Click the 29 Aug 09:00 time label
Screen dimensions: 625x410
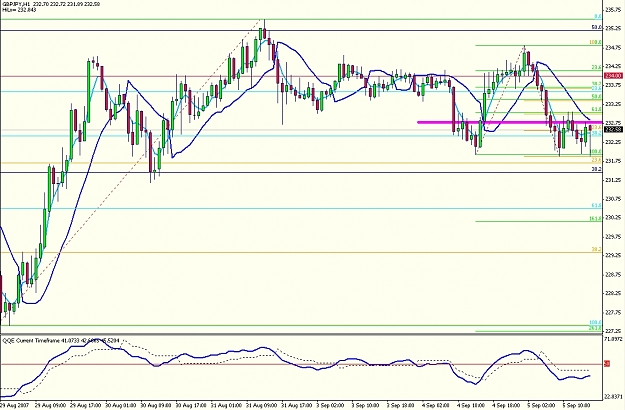point(50,405)
